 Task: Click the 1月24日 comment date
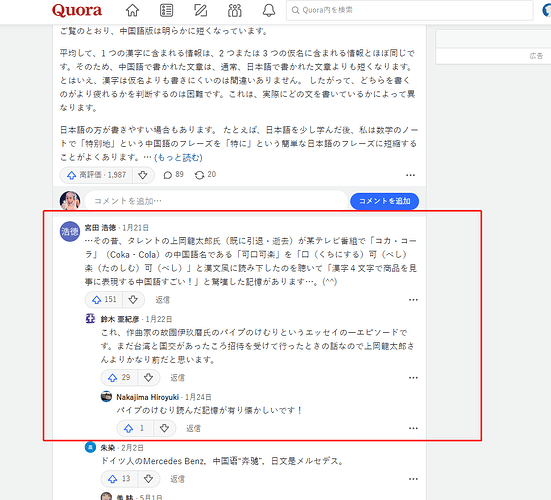198,397
